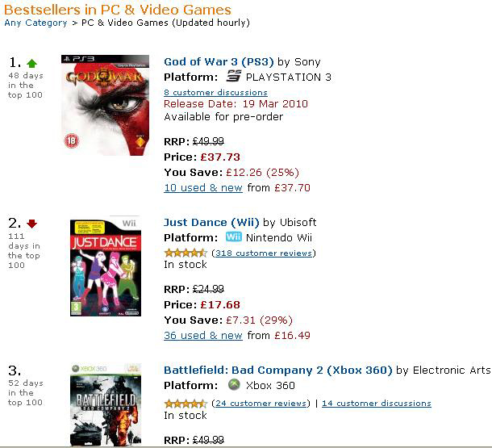The image size is (492, 448).
Task: Go to the Any Category breadcrumb
Action: [35, 23]
